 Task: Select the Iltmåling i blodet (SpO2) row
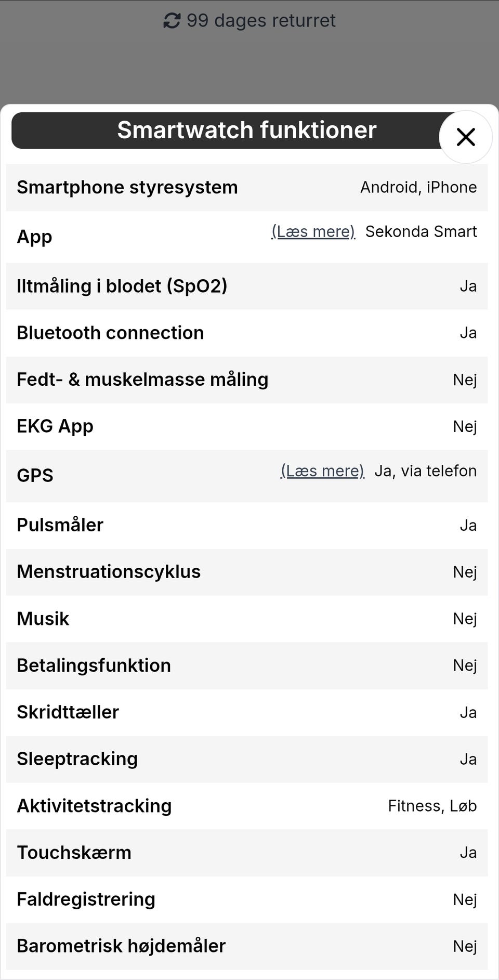(247, 286)
